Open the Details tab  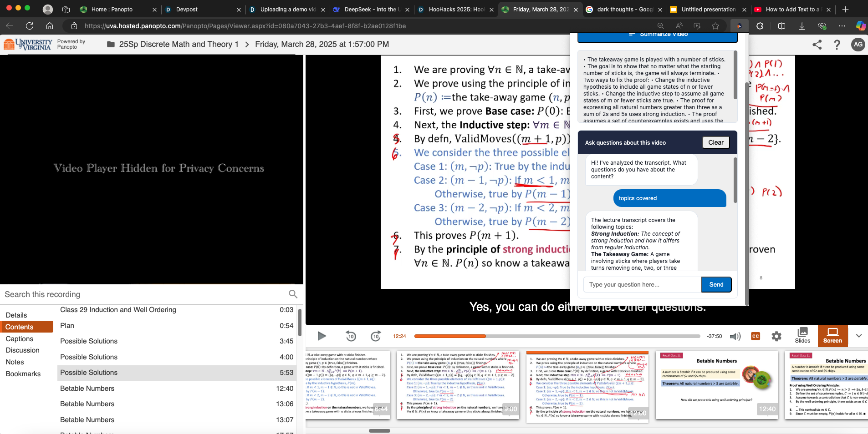pyautogui.click(x=16, y=315)
